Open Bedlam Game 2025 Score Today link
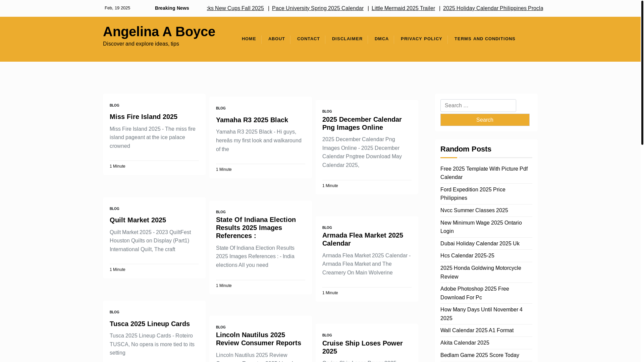This screenshot has width=644, height=362. 480,355
